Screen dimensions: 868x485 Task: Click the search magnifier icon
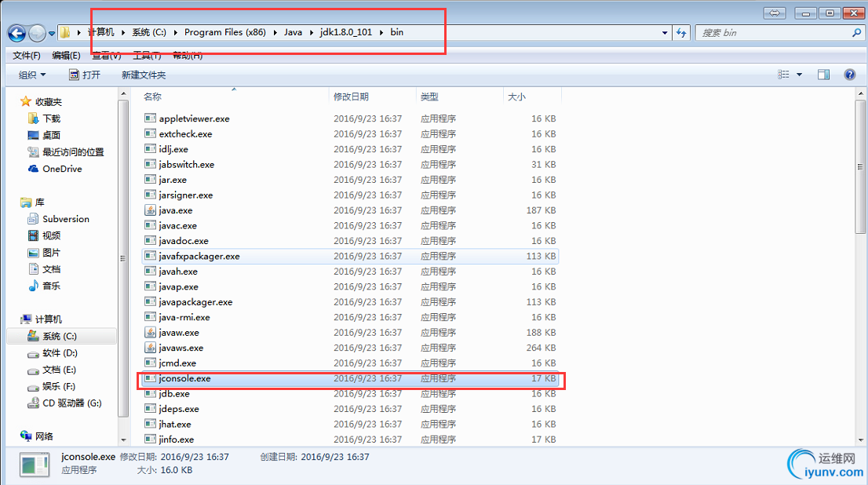pos(856,33)
